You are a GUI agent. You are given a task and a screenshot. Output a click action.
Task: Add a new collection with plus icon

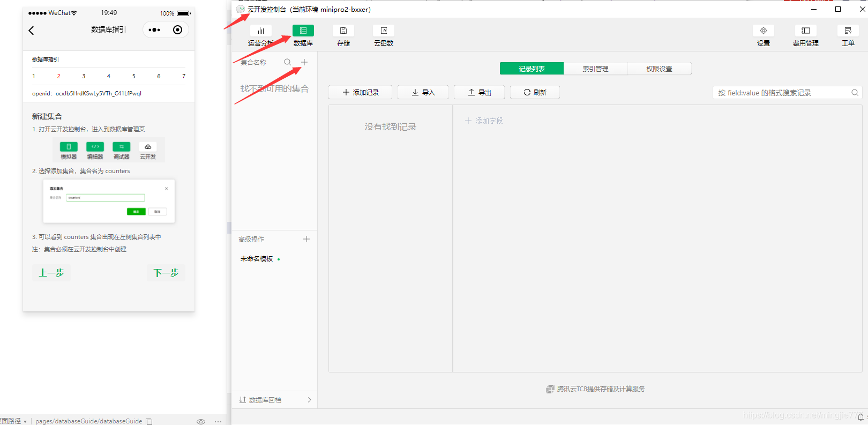tap(304, 62)
